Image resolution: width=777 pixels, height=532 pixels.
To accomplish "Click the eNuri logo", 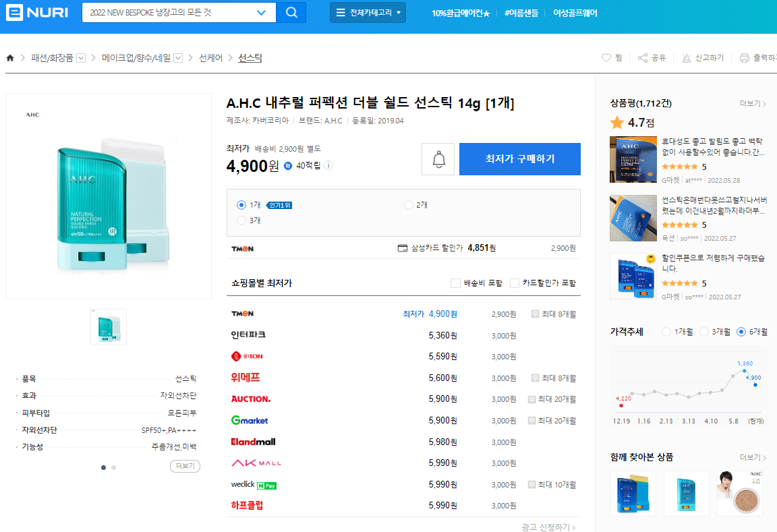I will click(36, 12).
